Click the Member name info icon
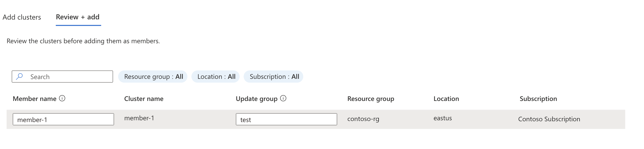This screenshot has width=644, height=149. click(x=62, y=98)
